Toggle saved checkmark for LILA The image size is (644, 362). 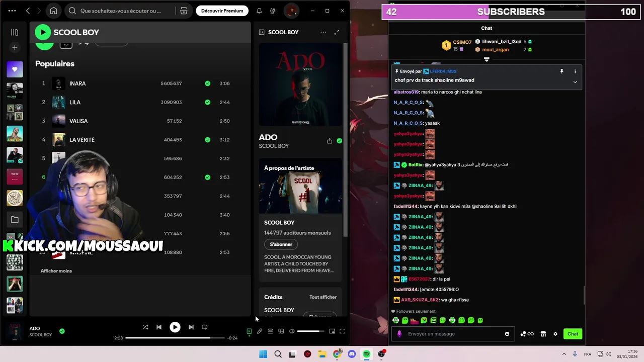207,102
